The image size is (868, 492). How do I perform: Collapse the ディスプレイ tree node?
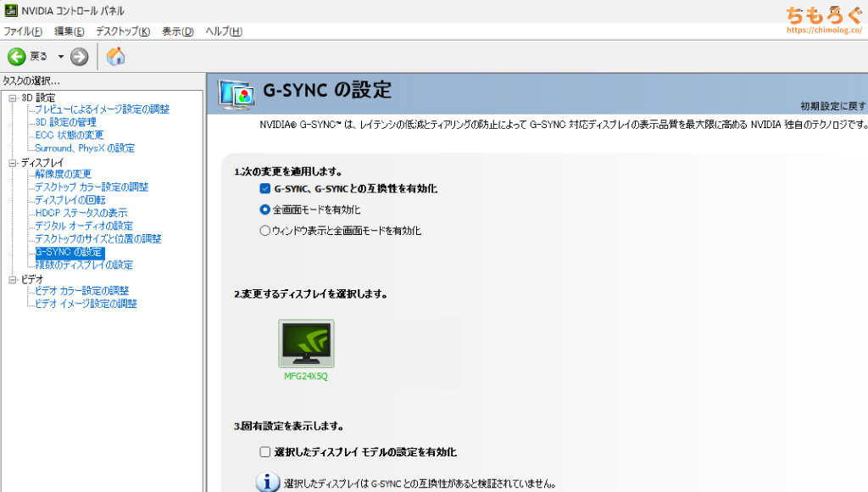point(12,163)
